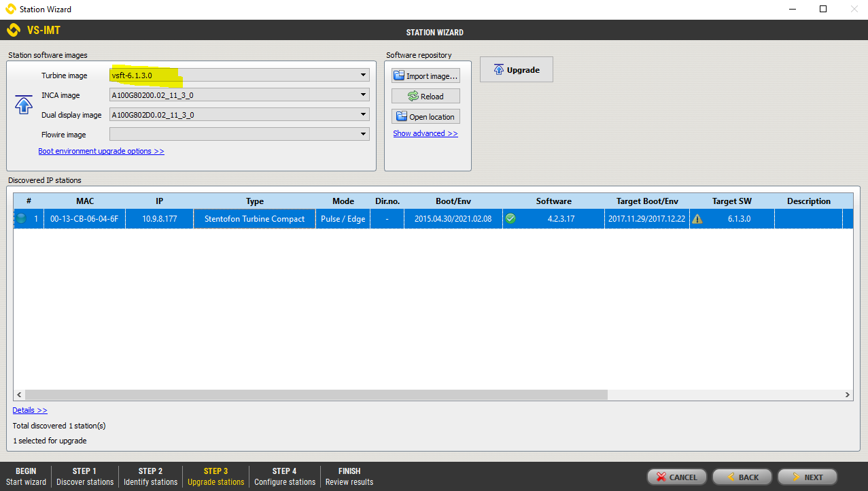The width and height of the screenshot is (868, 491).
Task: Click the Import image button
Action: pyautogui.click(x=426, y=75)
